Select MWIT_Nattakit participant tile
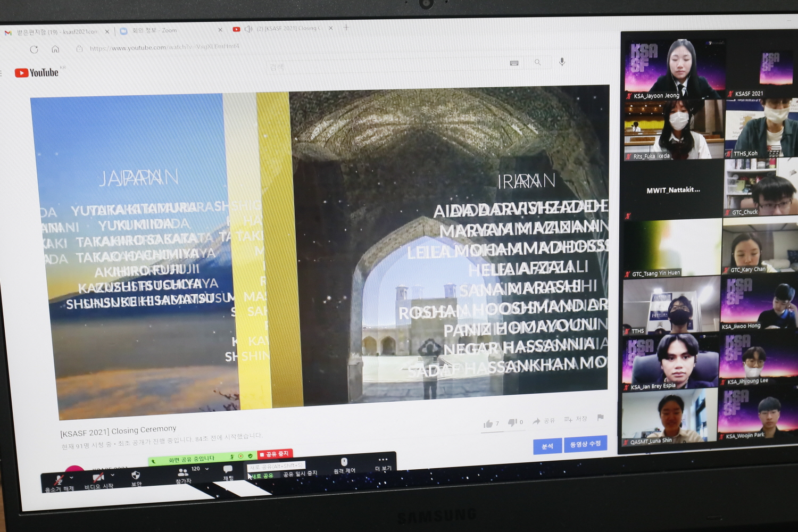The width and height of the screenshot is (798, 532). (673, 190)
